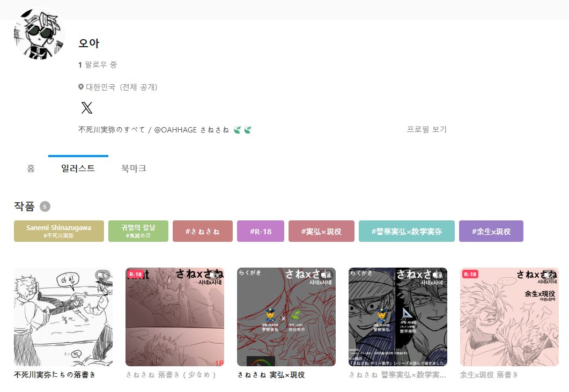Select the #R-18 tag button

point(261,231)
